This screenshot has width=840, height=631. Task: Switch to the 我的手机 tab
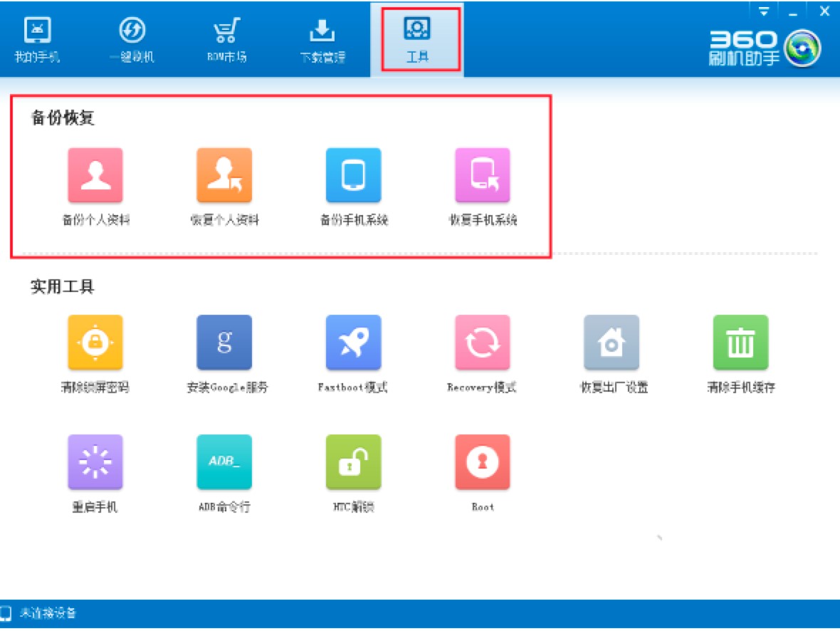coord(38,40)
